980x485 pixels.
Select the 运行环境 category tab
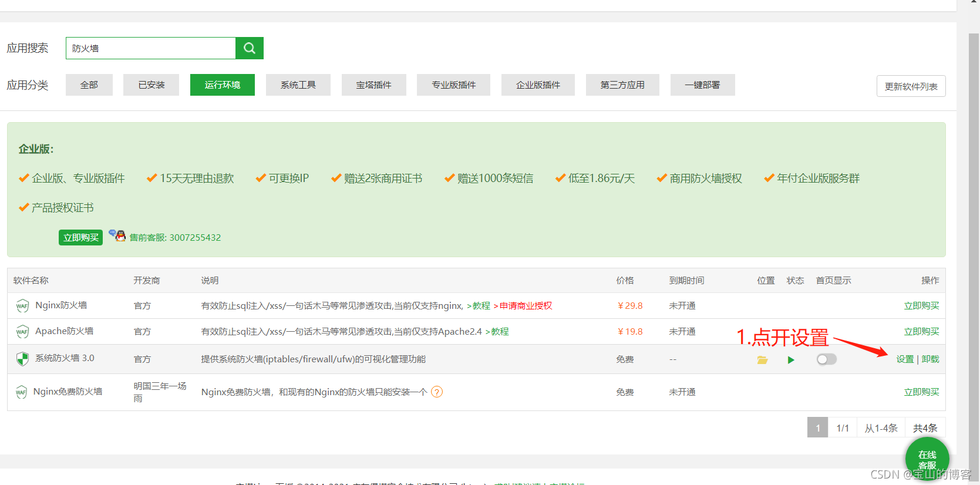tap(222, 85)
